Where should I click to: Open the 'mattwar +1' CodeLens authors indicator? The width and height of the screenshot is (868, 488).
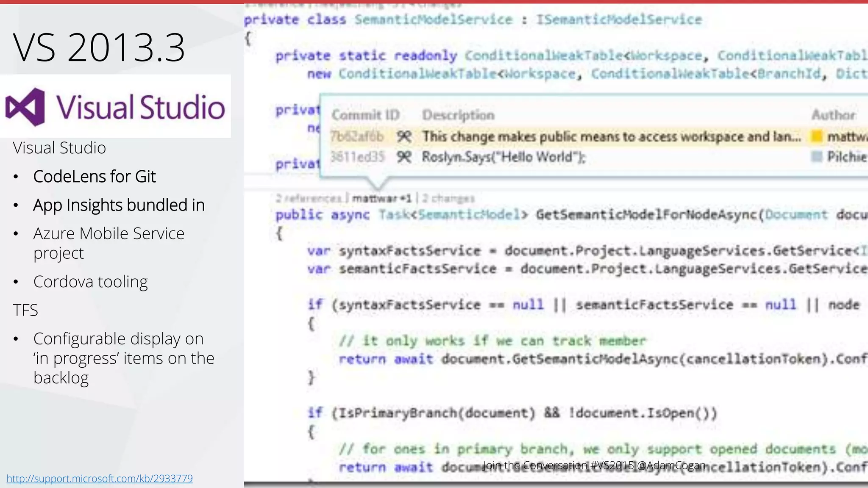[381, 198]
